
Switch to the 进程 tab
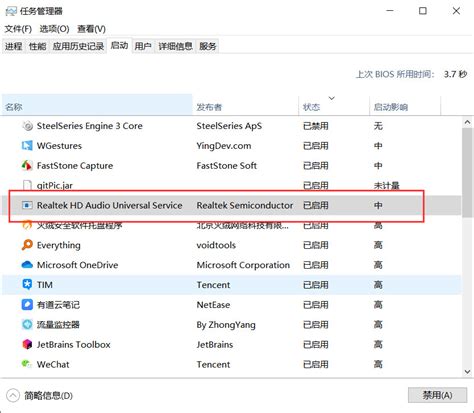coord(14,46)
